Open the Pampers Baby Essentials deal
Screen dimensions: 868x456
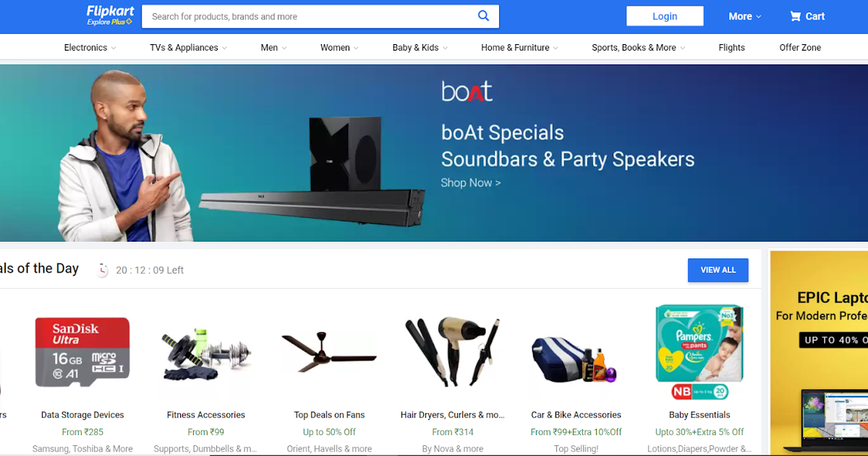click(x=699, y=352)
